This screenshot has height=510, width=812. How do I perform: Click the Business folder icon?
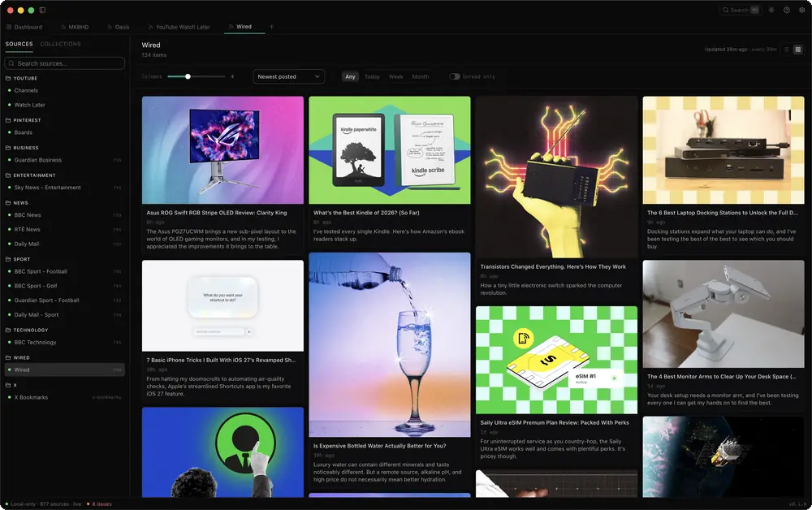click(x=8, y=148)
